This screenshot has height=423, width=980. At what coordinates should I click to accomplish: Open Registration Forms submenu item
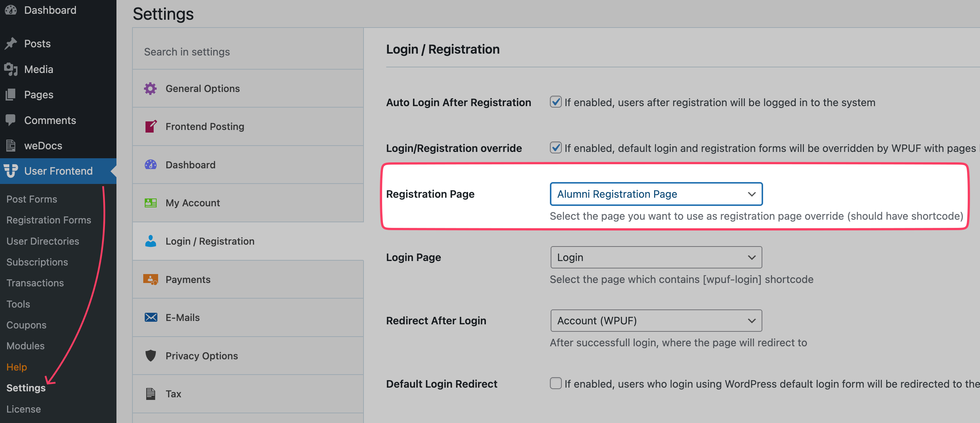pos(49,220)
